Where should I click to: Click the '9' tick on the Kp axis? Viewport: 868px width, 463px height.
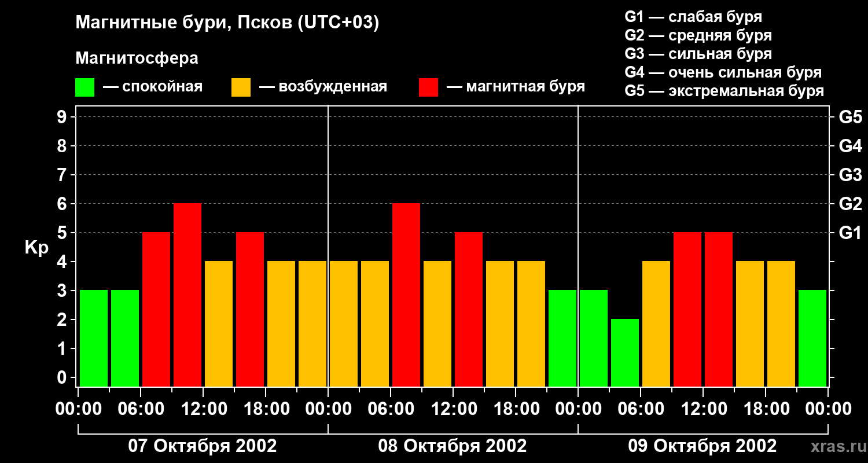click(x=63, y=117)
